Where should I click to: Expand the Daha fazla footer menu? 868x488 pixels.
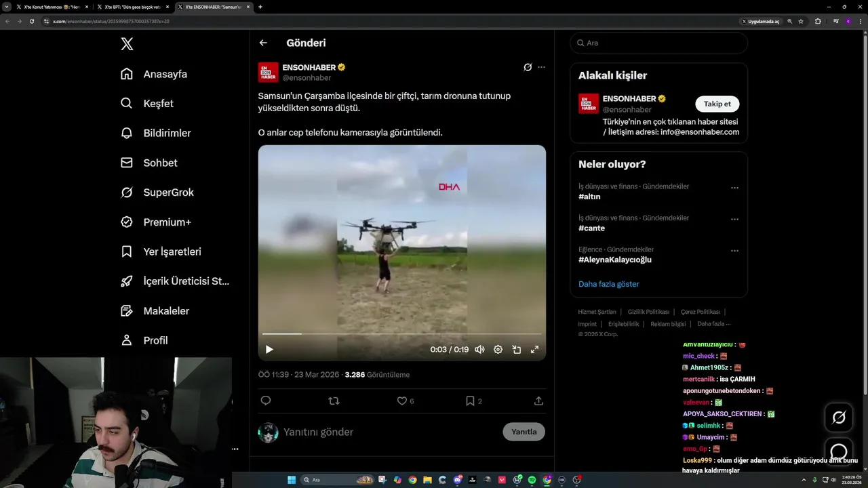(714, 324)
